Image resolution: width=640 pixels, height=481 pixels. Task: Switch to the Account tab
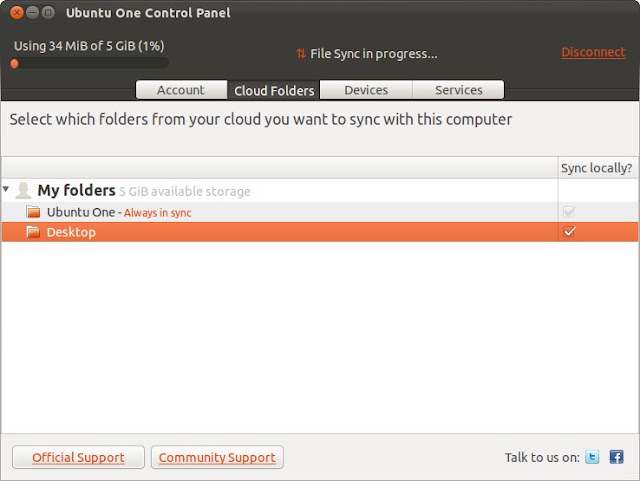(x=181, y=90)
